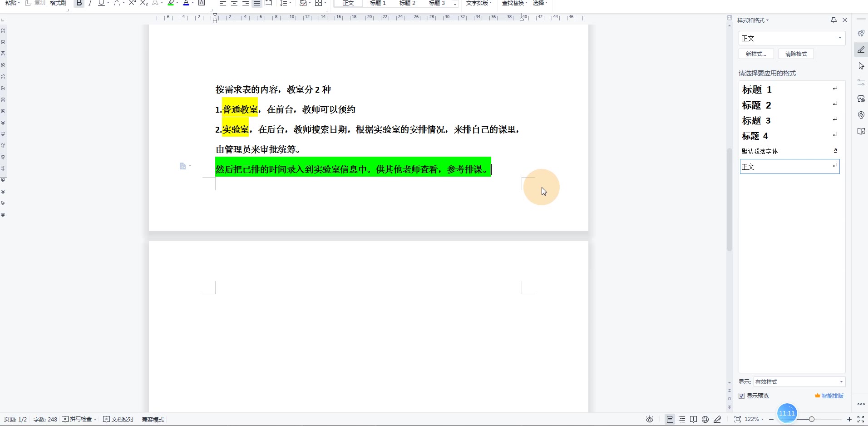
Task: Enter full screen mode
Action: point(861,419)
